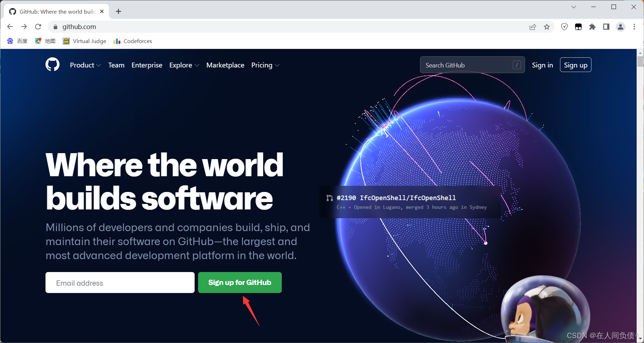Click the page vertical scrollbar thumb
The width and height of the screenshot is (644, 343).
coord(640,62)
